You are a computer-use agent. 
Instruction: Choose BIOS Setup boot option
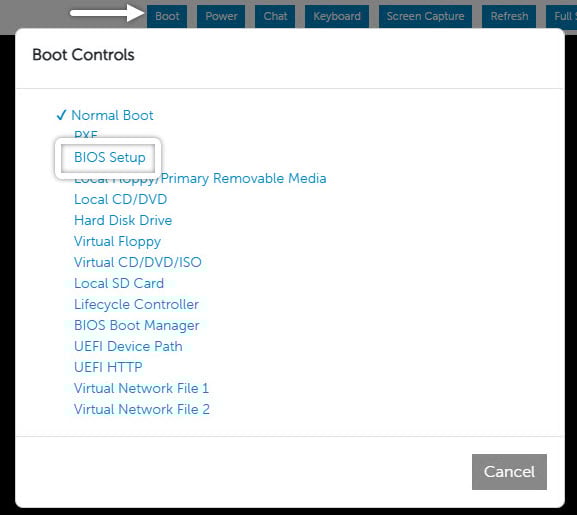tap(110, 157)
